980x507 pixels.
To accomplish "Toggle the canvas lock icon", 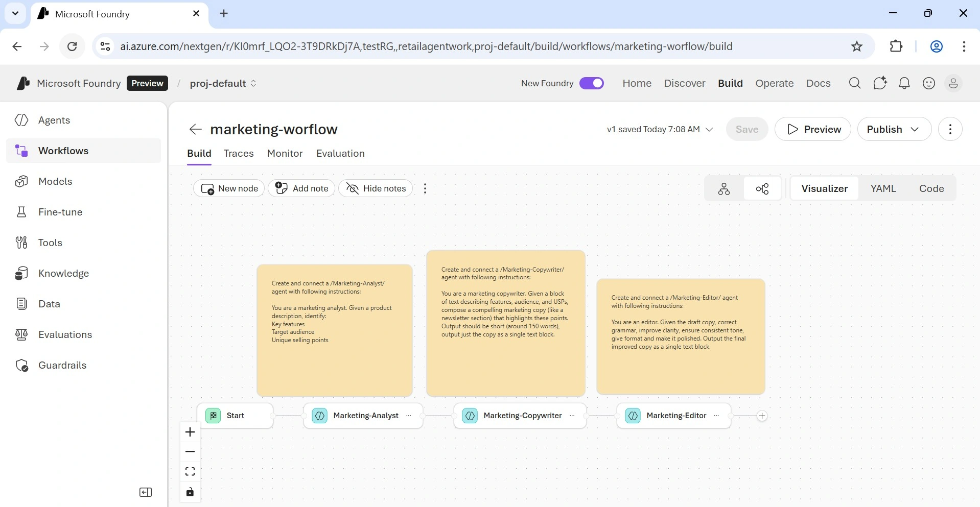I will [x=190, y=492].
